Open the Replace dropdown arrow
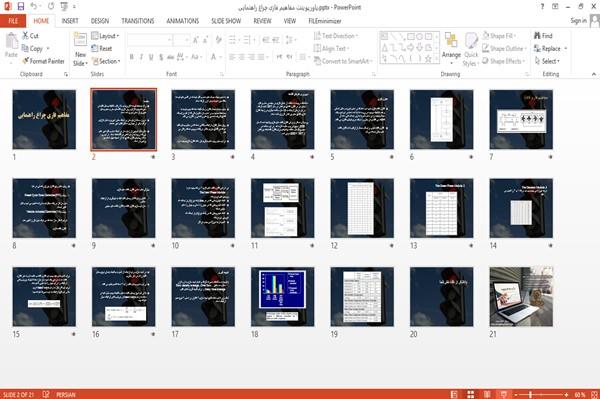The width and height of the screenshot is (600, 399). (566, 49)
